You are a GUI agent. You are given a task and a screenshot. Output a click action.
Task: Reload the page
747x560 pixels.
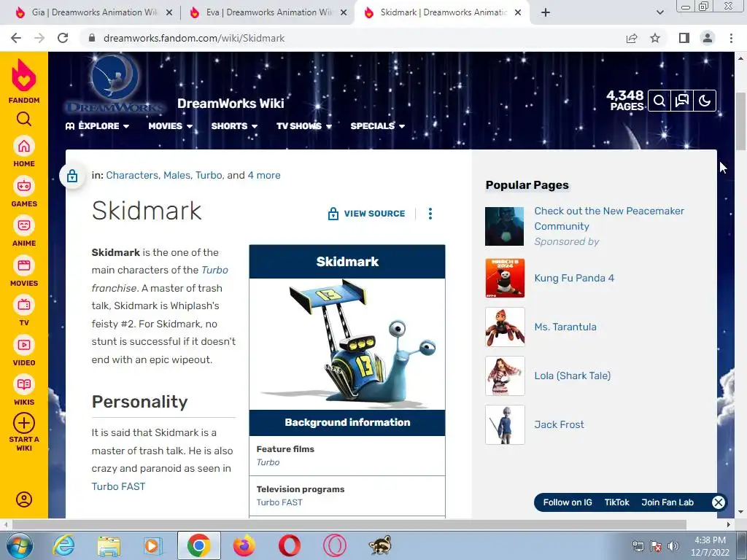click(x=63, y=38)
